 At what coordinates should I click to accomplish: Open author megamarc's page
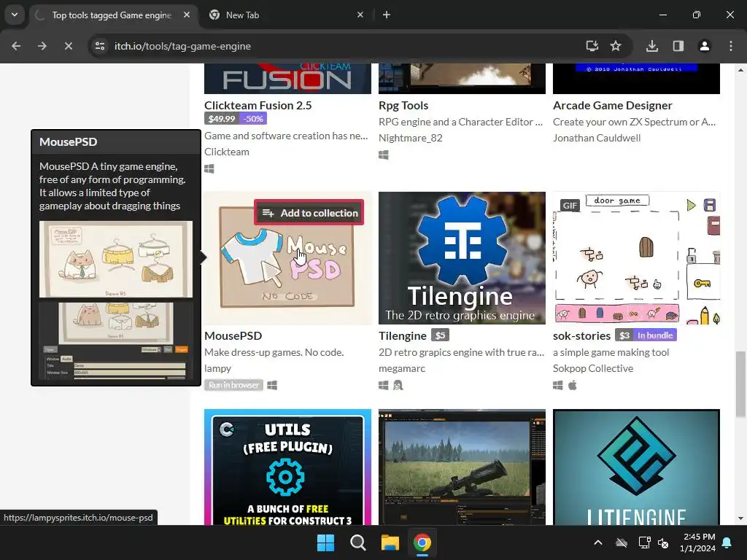tap(402, 368)
